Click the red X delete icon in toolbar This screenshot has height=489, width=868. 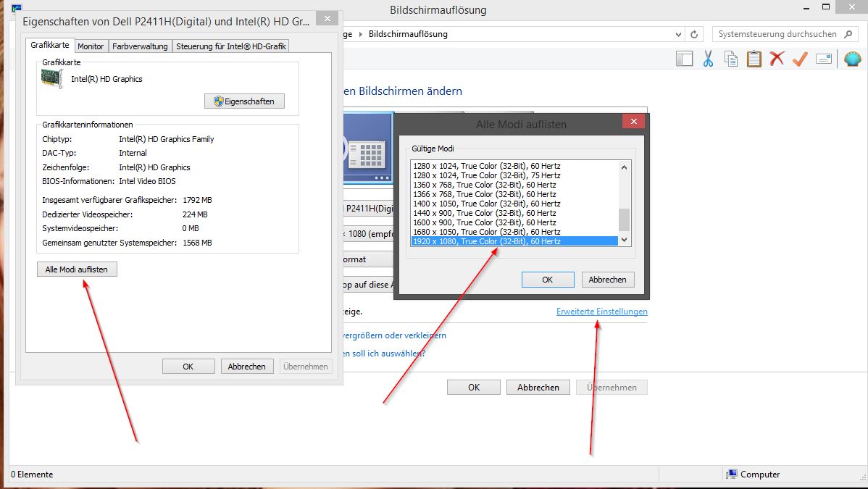777,58
